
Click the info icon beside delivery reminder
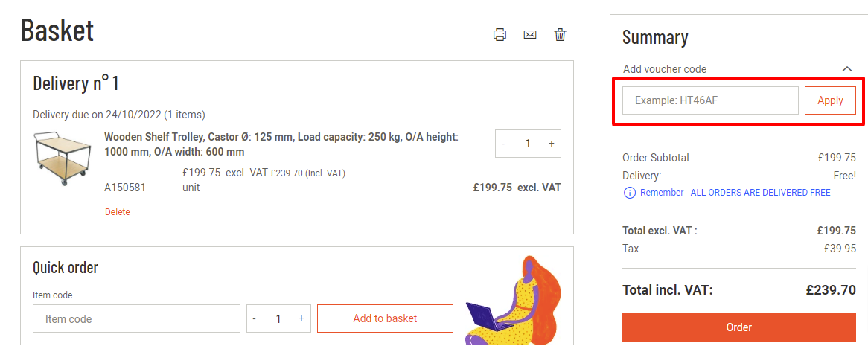tap(630, 193)
